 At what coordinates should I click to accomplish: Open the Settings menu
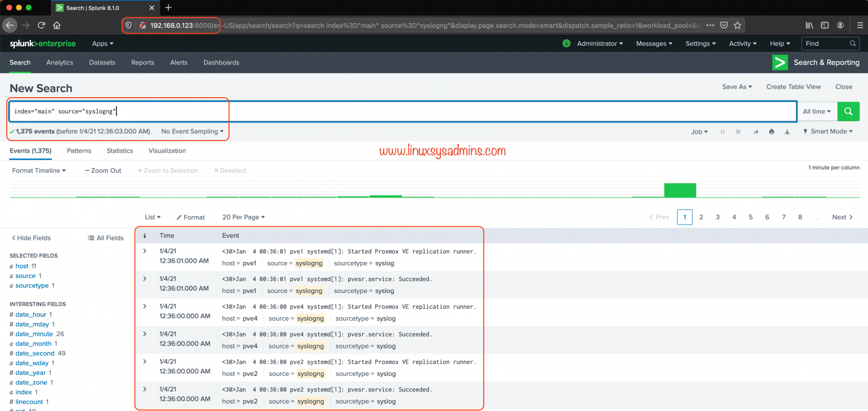pyautogui.click(x=700, y=43)
